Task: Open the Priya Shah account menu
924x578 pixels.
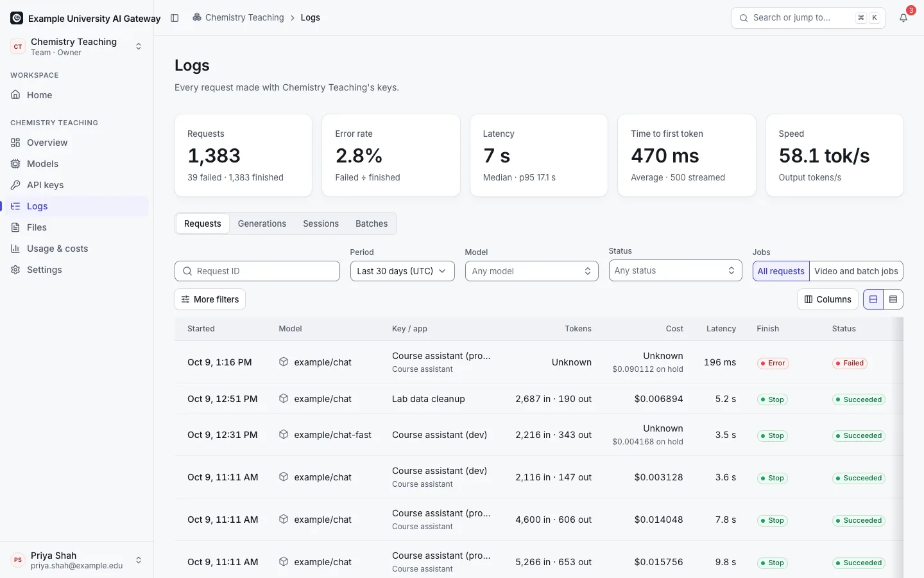Action: click(x=77, y=560)
